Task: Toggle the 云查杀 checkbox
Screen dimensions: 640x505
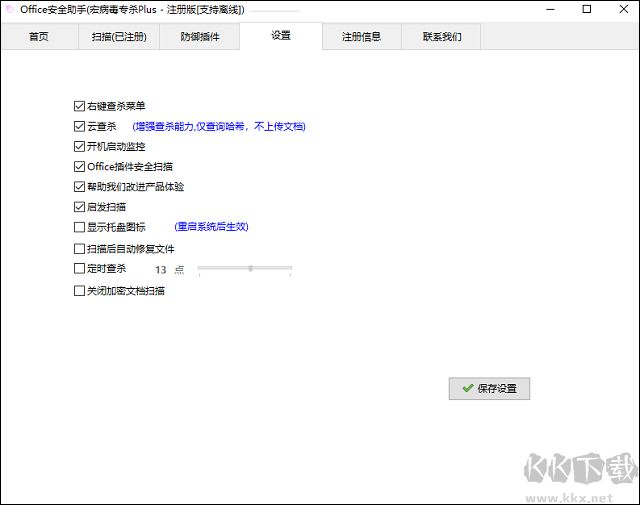Action: [79, 126]
